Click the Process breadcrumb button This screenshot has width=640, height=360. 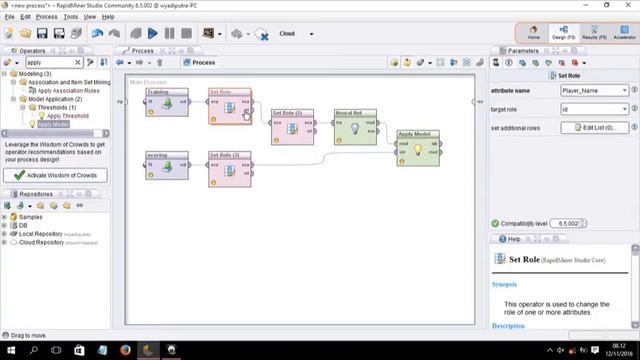[x=199, y=62]
